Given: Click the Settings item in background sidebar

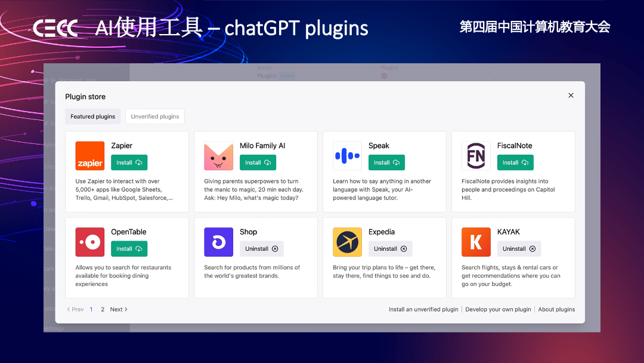Looking at the screenshot, I should [x=54, y=328].
